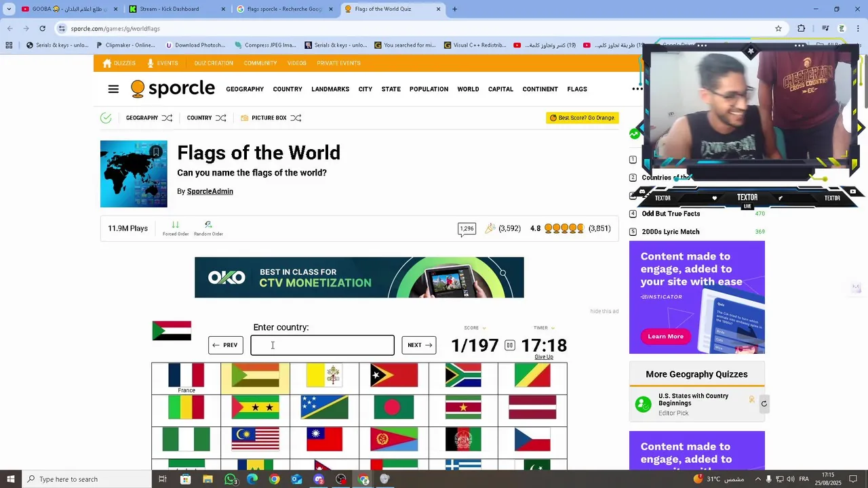Click hide this ad link
868x488 pixels.
pyautogui.click(x=604, y=311)
